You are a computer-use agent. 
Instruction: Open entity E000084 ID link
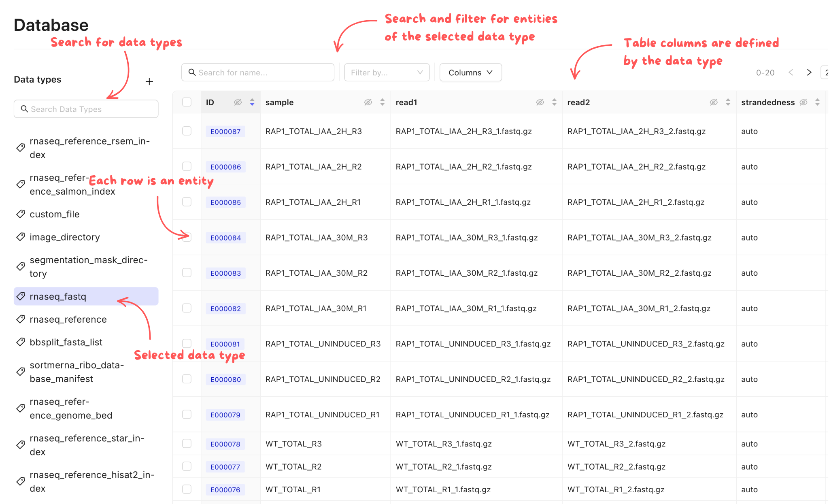(225, 238)
